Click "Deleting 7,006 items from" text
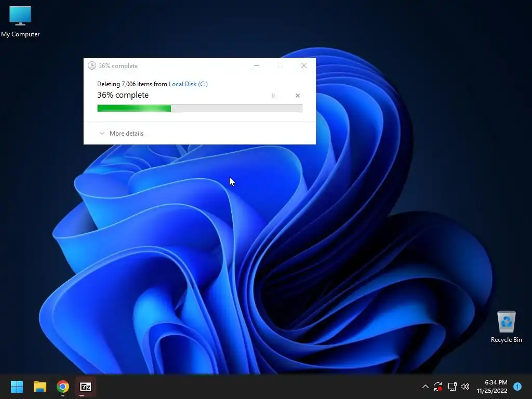The height and width of the screenshot is (399, 532). (132, 84)
